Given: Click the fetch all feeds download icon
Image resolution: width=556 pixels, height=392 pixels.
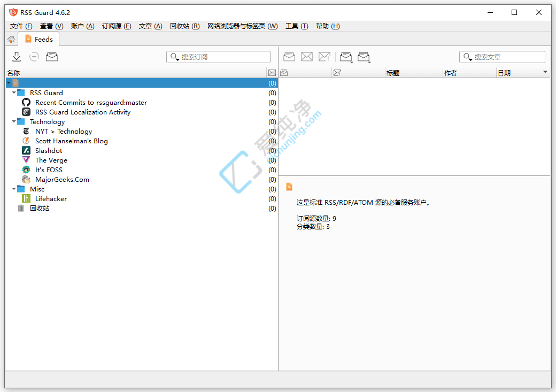Looking at the screenshot, I should click(17, 57).
